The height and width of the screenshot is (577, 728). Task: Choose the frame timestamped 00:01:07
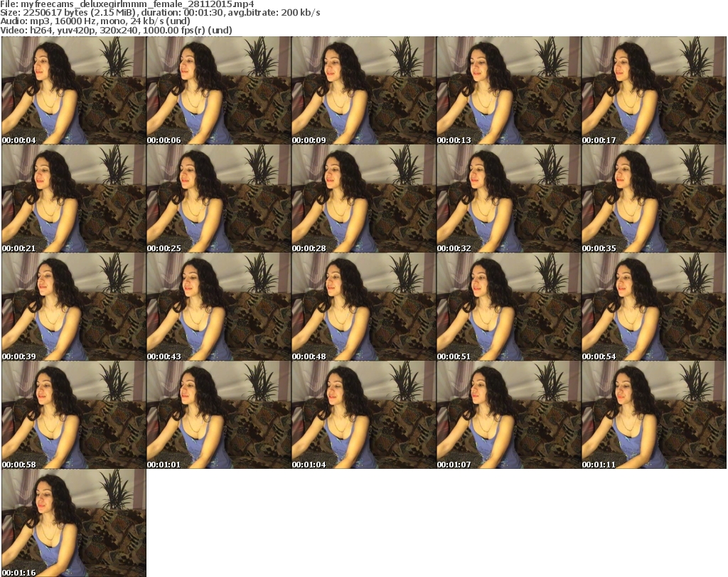[x=509, y=415]
